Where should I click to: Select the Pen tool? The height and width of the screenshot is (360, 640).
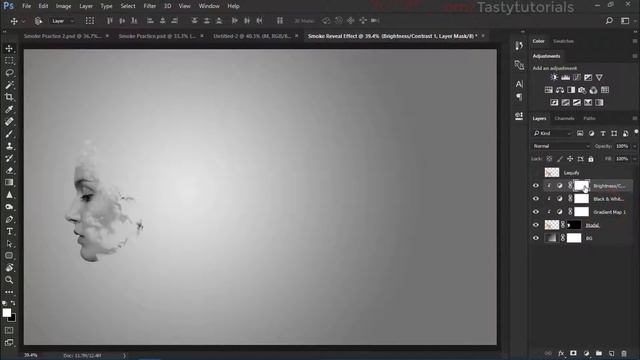point(9,219)
